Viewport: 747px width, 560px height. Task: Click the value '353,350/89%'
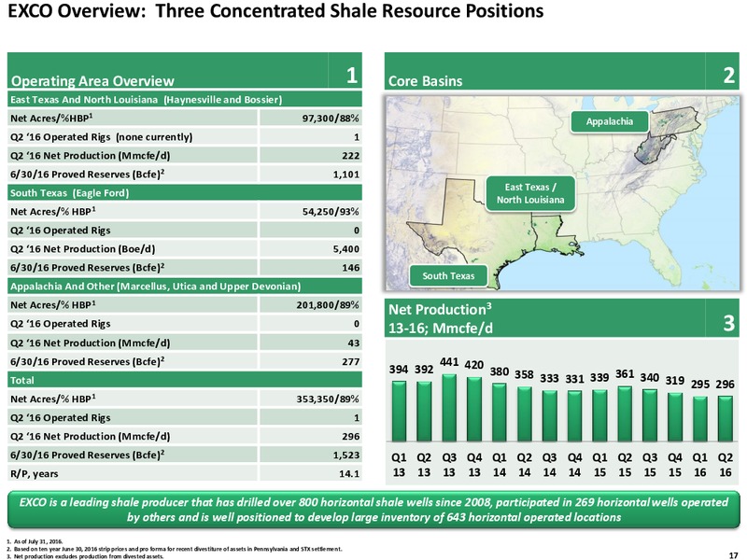328,399
